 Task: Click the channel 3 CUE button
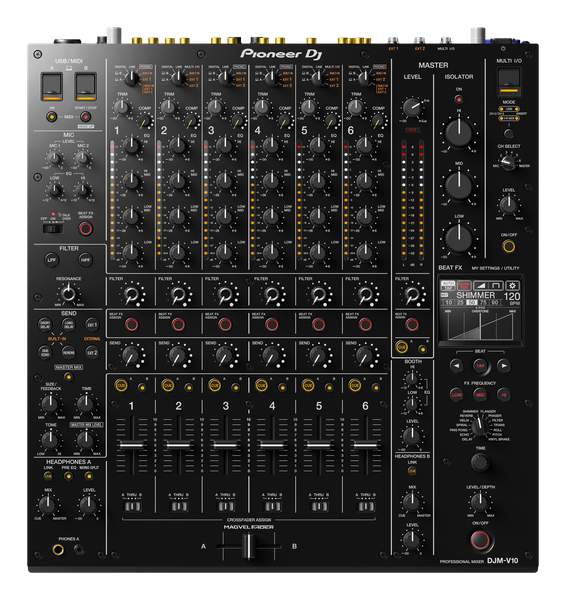[x=215, y=385]
